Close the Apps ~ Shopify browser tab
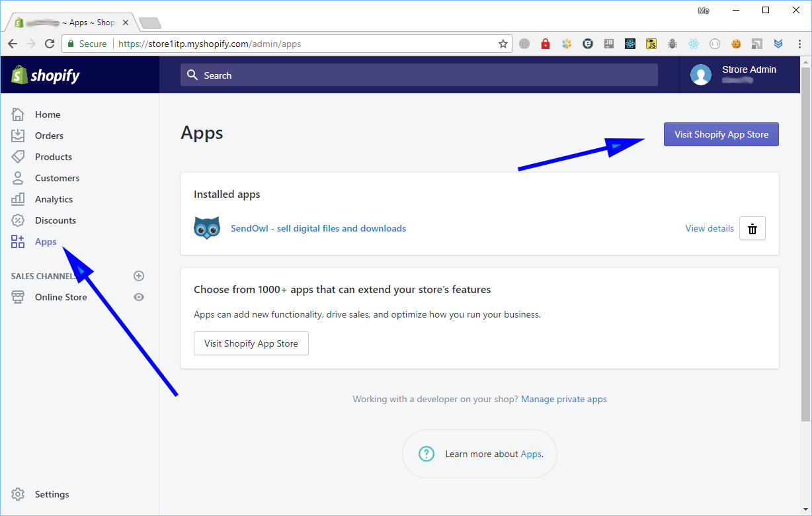812x516 pixels. point(126,22)
